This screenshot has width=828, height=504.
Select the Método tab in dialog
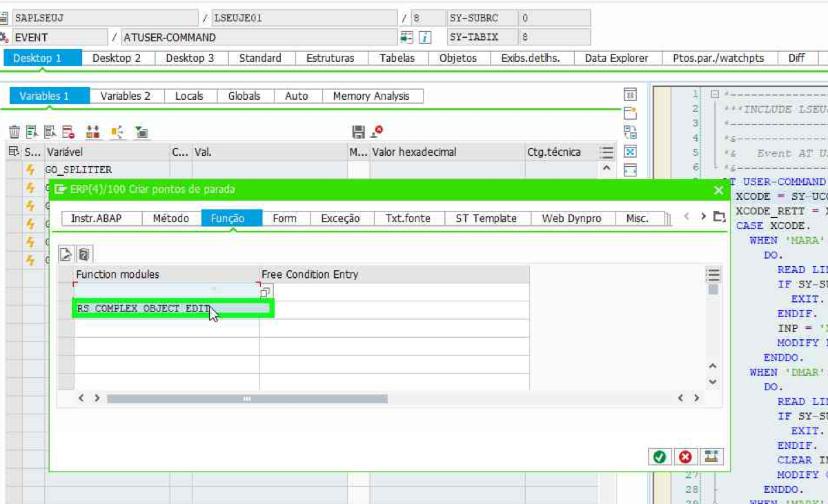click(171, 218)
